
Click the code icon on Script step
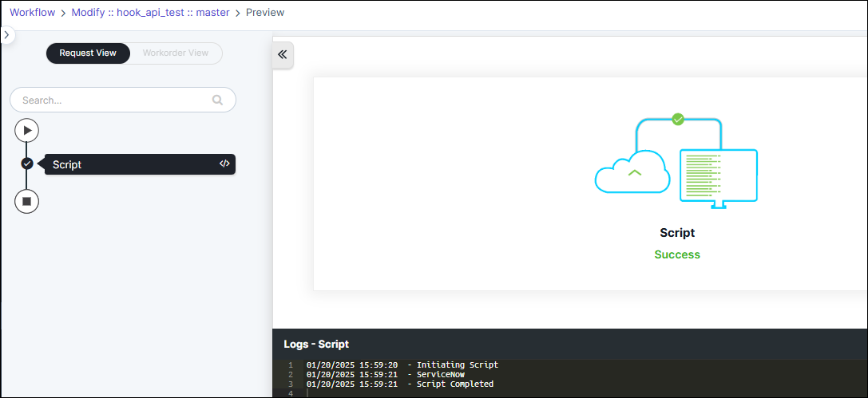click(x=224, y=164)
